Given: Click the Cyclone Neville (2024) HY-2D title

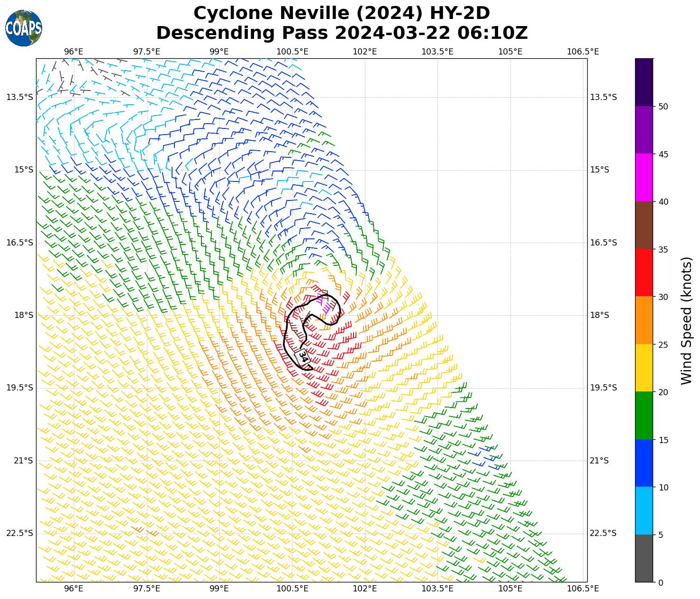Looking at the screenshot, I should [341, 13].
